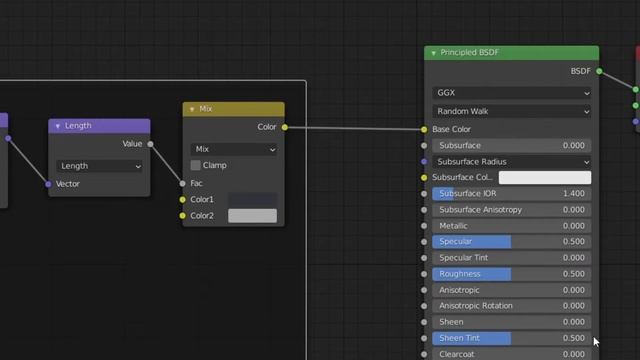Open the Random Walk subsurface method dropdown
Viewport: 640px width, 360px height.
[x=511, y=111]
